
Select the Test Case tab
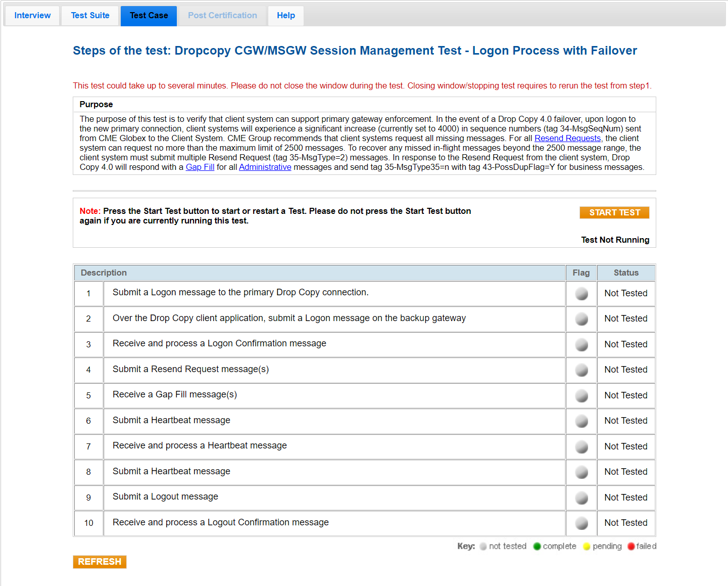(x=149, y=16)
